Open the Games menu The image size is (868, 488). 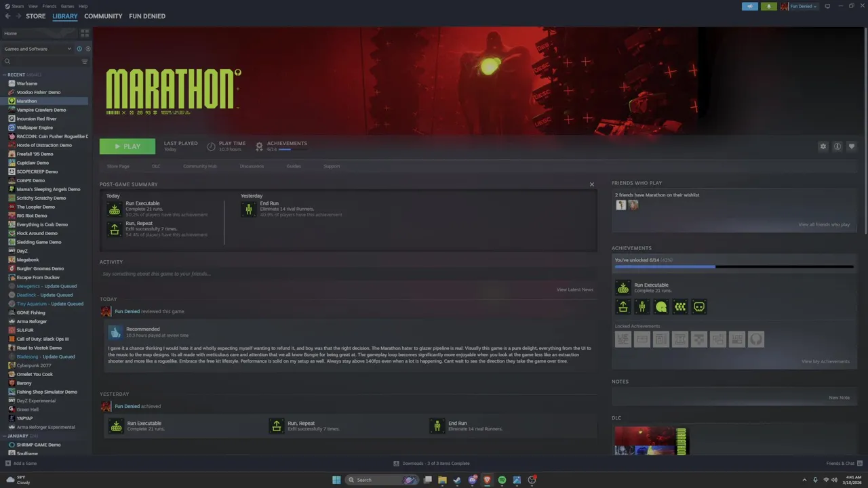pyautogui.click(x=68, y=6)
